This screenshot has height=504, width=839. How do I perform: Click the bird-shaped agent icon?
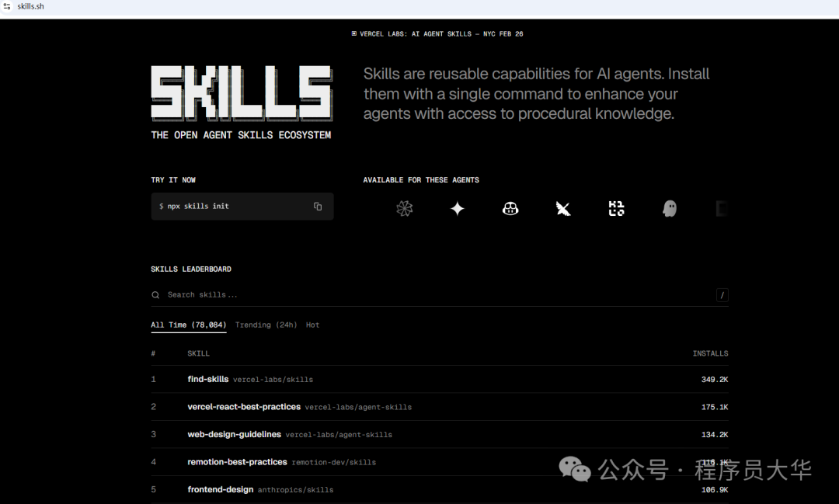coord(563,208)
